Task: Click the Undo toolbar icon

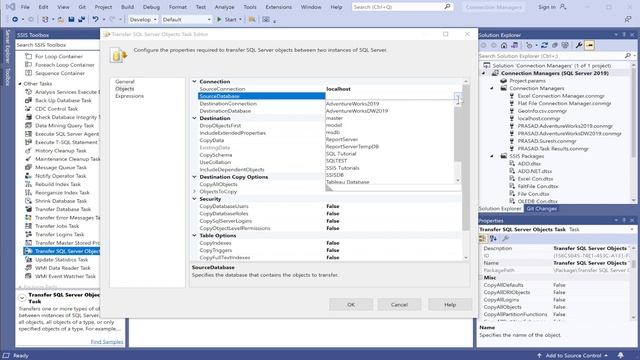Action: tap(95, 19)
